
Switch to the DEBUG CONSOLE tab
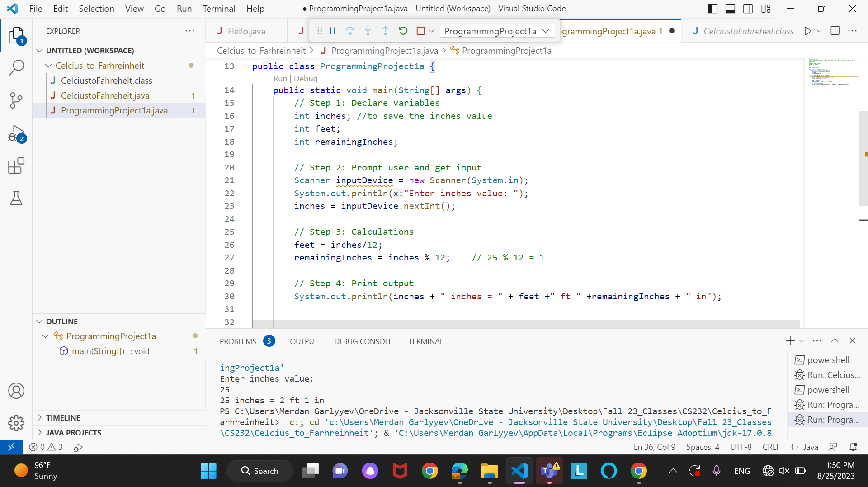363,341
